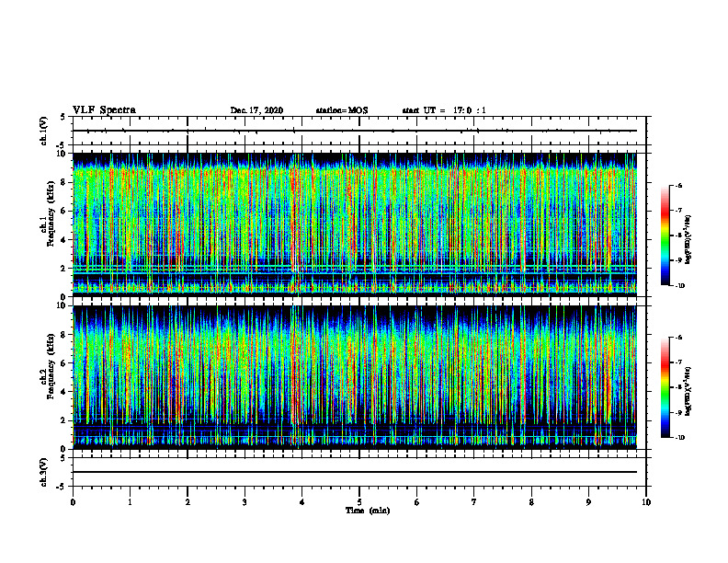728x563 pixels.
Task: Click the ch.1 voltage waveform trace
Action: click(355, 131)
